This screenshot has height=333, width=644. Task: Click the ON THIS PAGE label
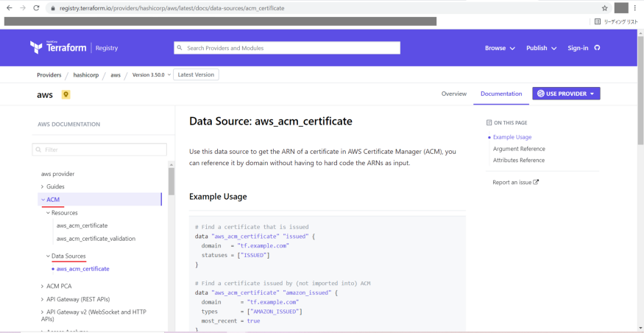(511, 122)
